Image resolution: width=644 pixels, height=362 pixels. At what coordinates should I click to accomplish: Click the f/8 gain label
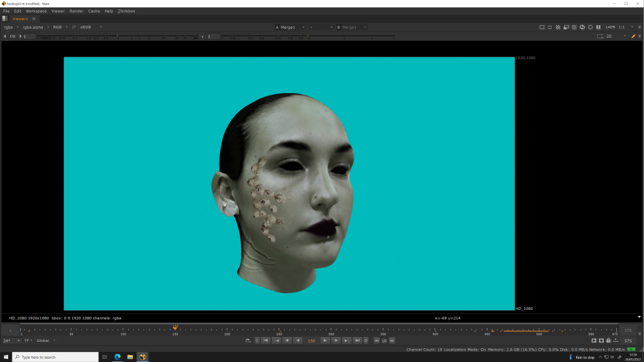(13, 36)
